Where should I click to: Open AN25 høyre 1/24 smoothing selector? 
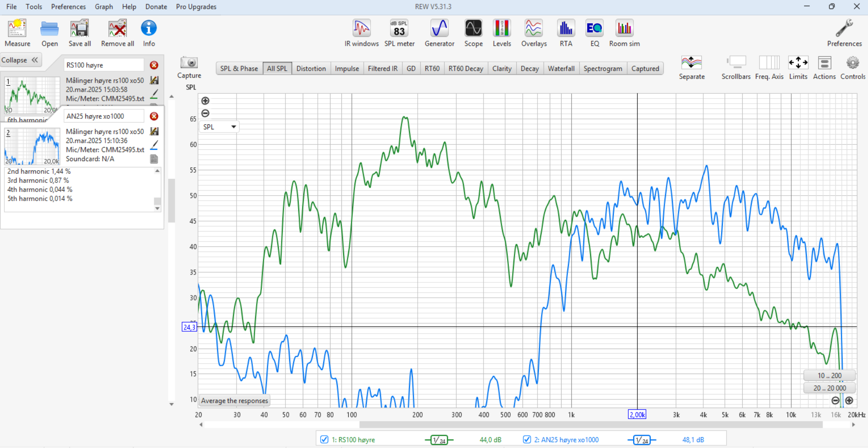(641, 440)
